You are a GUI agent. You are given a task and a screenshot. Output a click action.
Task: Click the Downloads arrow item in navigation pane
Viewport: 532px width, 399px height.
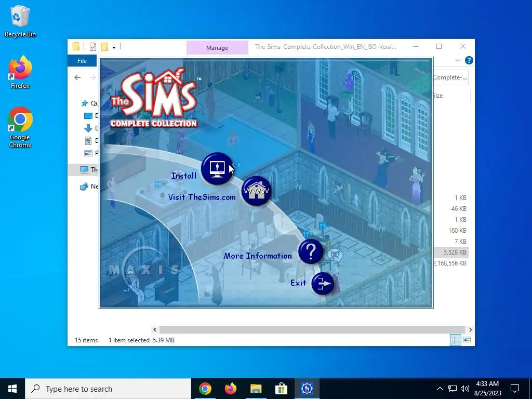(88, 128)
